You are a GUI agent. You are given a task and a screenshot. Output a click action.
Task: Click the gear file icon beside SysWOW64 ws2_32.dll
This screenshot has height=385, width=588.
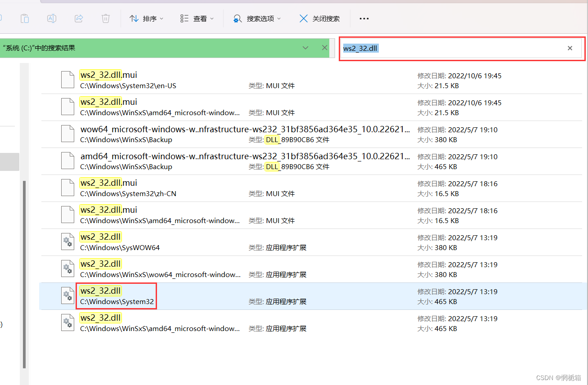67,242
